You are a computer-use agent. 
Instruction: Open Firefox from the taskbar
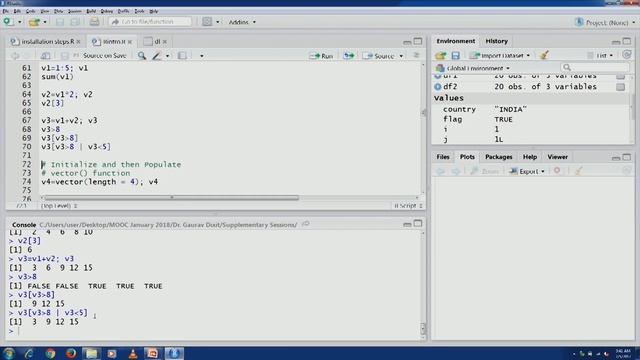click(x=71, y=353)
